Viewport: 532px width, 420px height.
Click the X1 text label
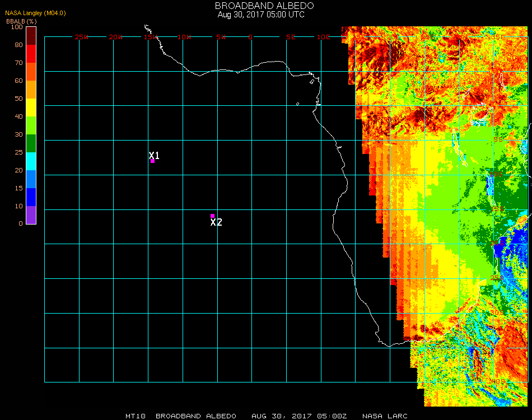pos(155,155)
